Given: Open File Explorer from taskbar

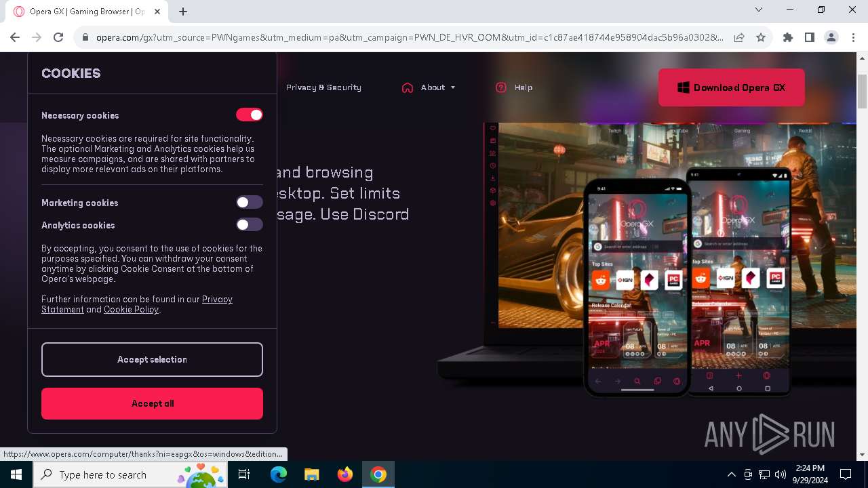Looking at the screenshot, I should click(312, 474).
